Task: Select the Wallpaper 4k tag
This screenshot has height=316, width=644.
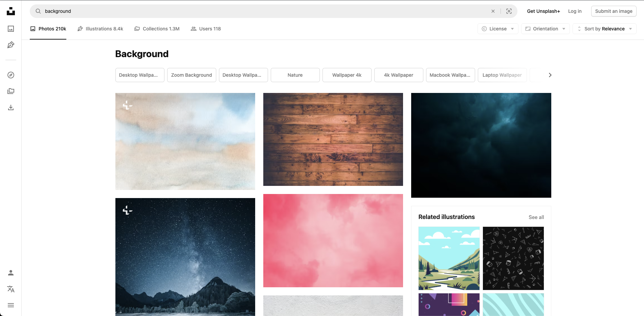Action: (347, 75)
